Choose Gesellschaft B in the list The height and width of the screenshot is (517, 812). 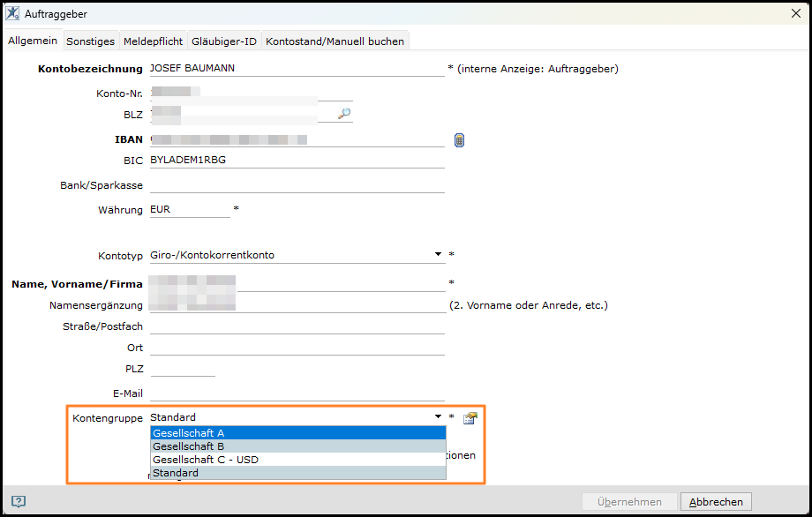click(298, 446)
